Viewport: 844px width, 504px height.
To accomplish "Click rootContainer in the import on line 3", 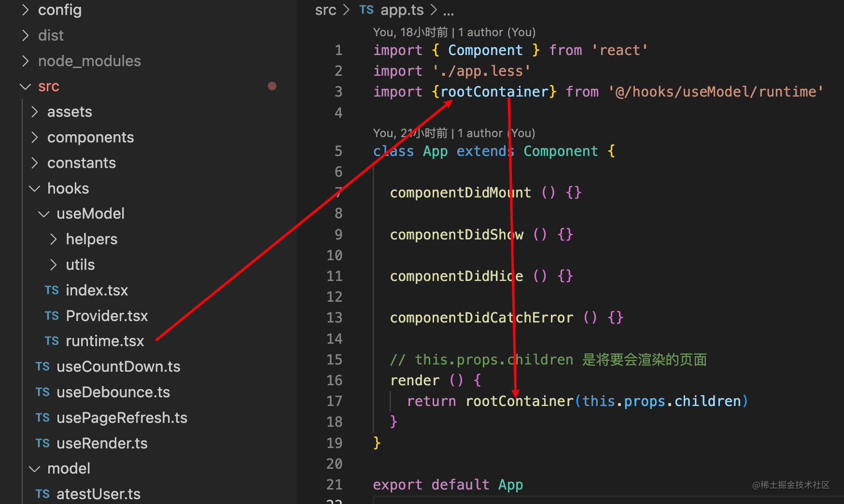I will 494,92.
